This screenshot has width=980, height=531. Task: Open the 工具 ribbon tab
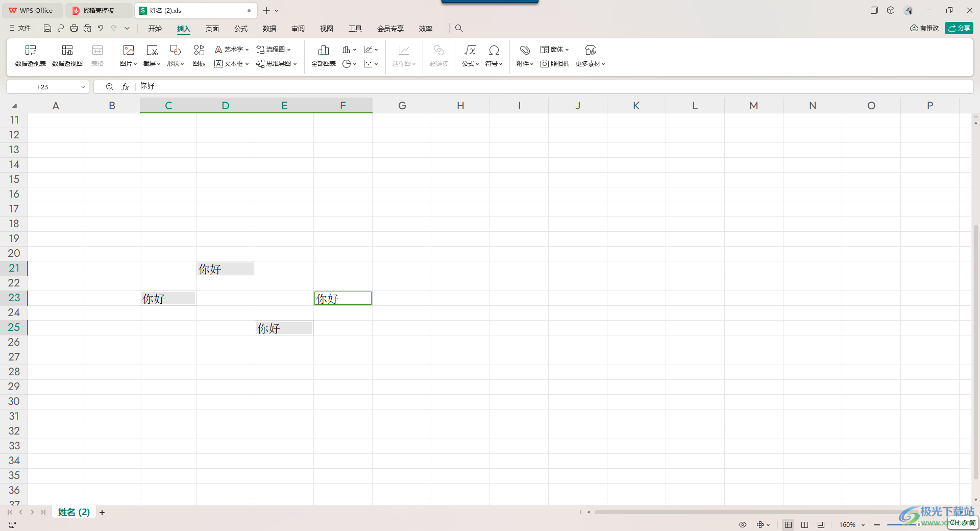[355, 29]
